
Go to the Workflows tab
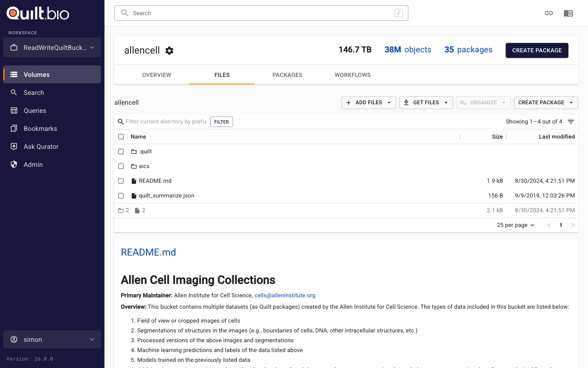tap(353, 75)
